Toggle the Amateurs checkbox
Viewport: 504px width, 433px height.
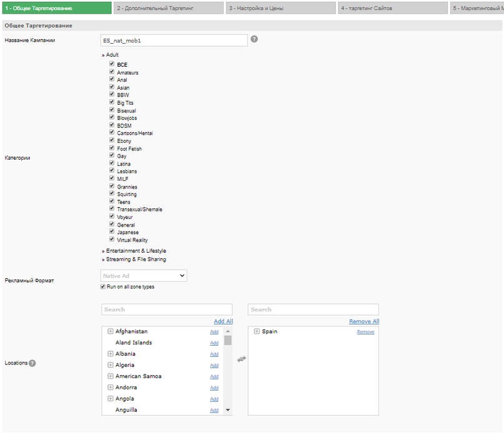point(112,72)
